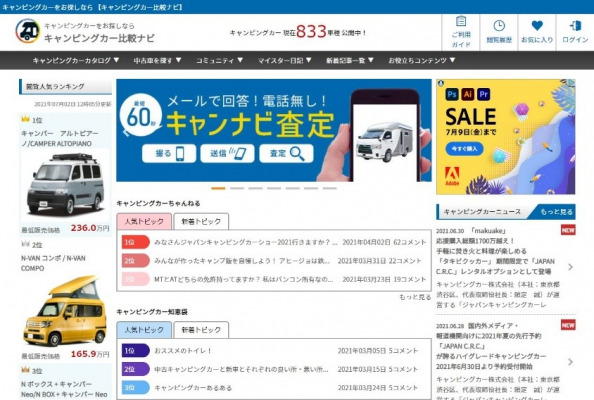Viewport: 594px width, 400px height.
Task: Click the 送信 send button on banner
Action: 227,153
